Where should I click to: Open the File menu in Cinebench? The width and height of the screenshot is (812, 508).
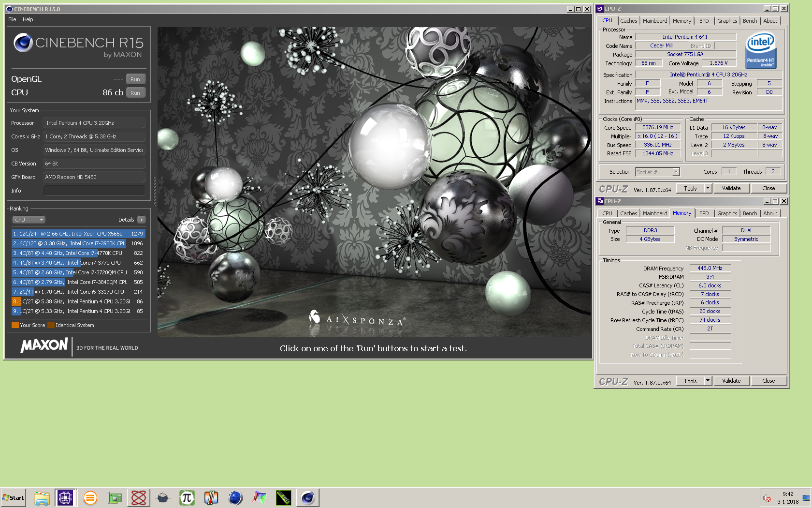(x=12, y=19)
